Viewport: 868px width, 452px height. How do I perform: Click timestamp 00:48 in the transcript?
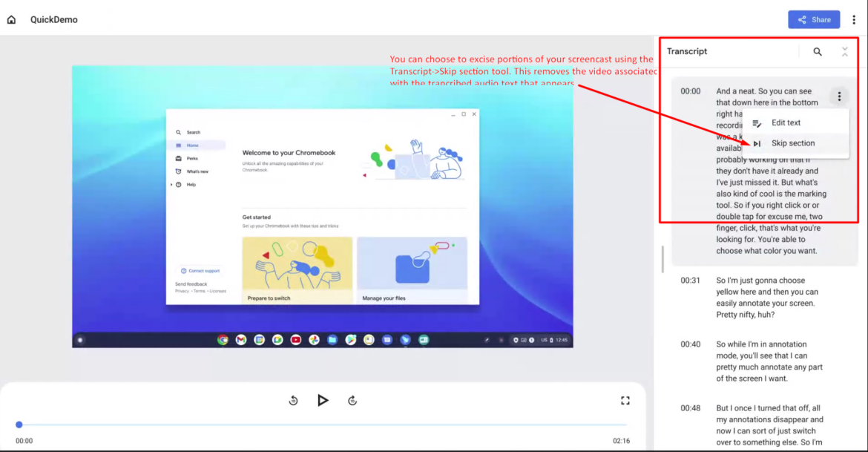689,407
